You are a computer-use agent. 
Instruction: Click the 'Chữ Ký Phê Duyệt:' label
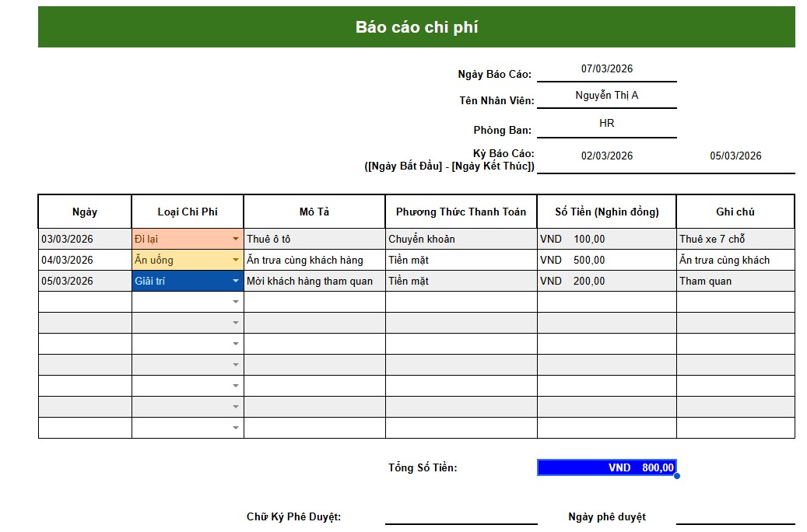293,516
